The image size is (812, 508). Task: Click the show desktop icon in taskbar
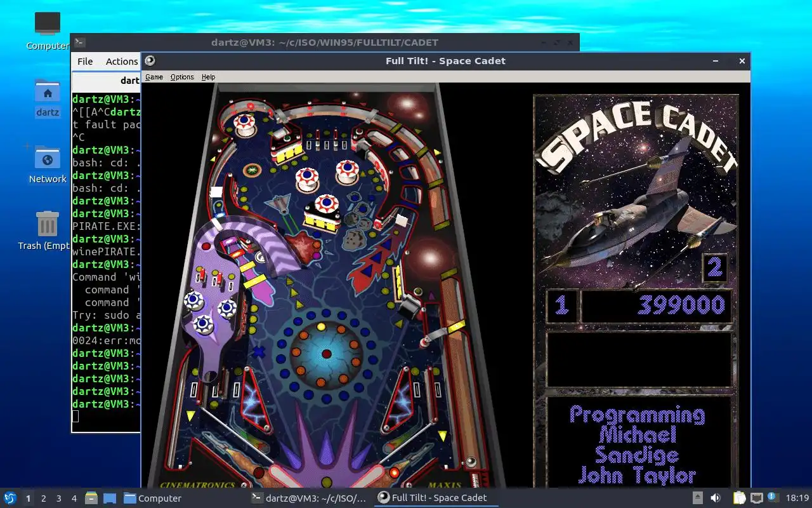coord(109,498)
